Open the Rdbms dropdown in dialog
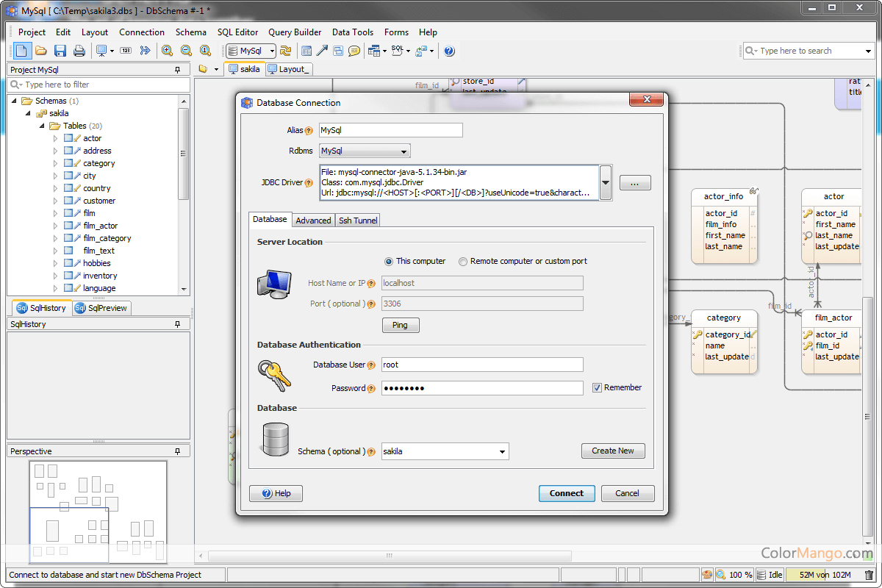The height and width of the screenshot is (588, 882). 365,151
